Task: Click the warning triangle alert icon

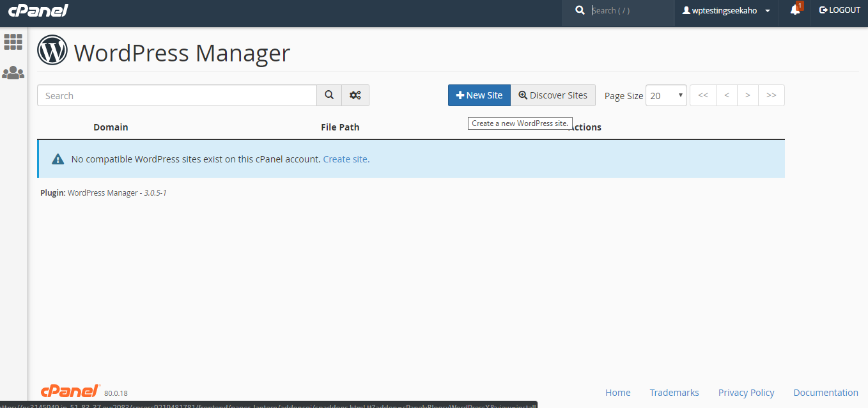Action: tap(58, 159)
